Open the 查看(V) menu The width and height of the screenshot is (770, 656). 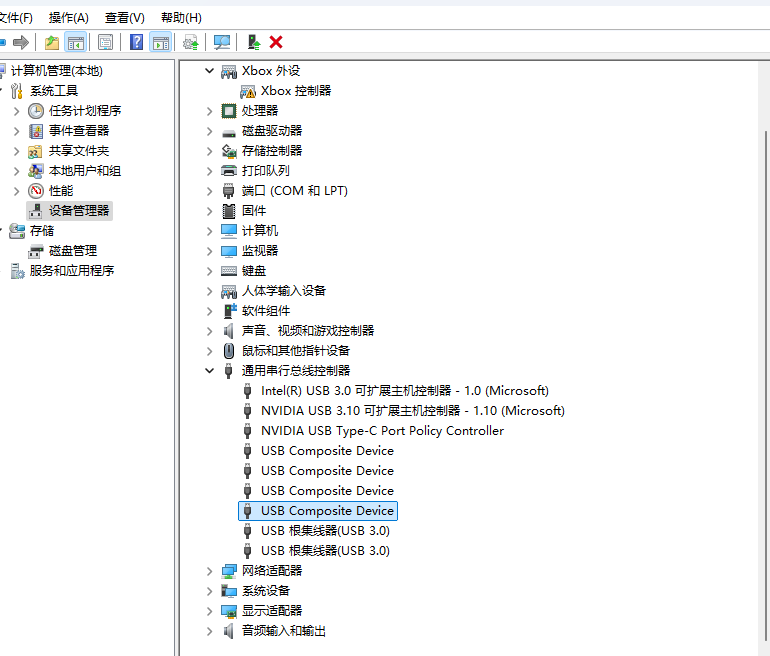[125, 18]
